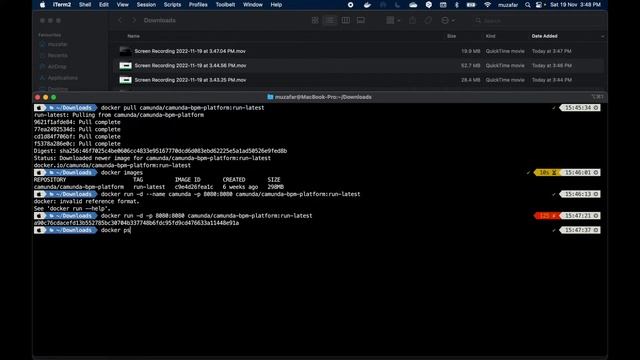
Task: Click the Finder search field
Action: coord(537,20)
